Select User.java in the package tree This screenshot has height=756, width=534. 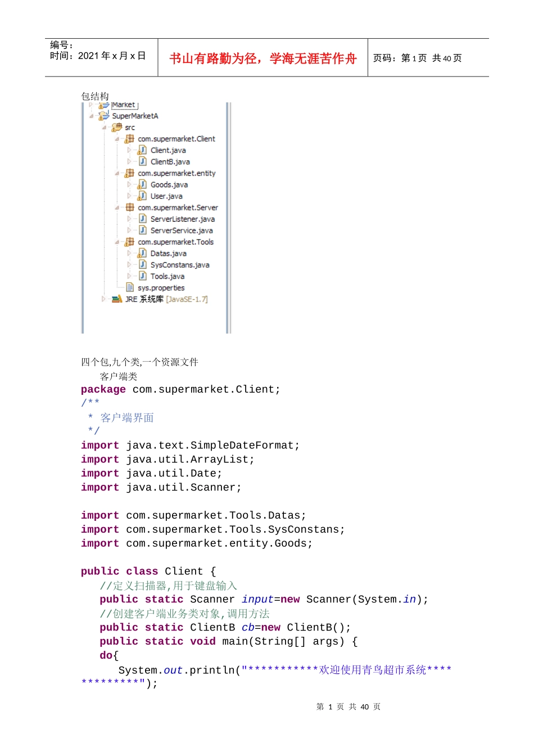pyautogui.click(x=166, y=196)
